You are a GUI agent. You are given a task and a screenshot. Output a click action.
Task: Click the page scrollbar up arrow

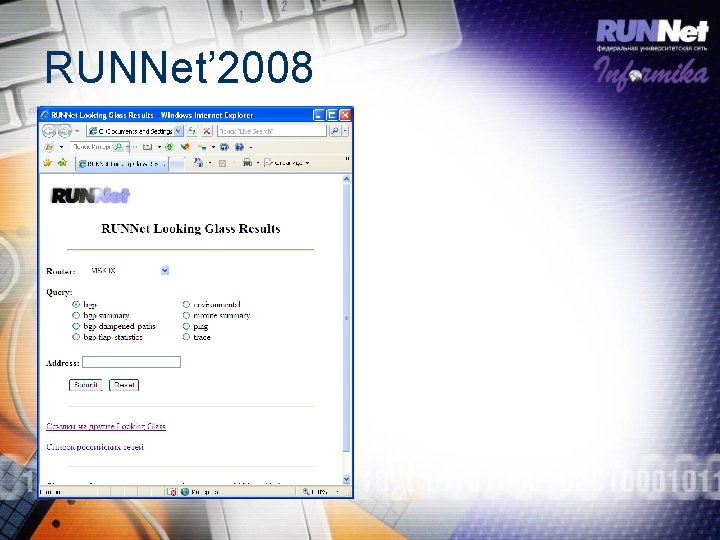pos(347,179)
